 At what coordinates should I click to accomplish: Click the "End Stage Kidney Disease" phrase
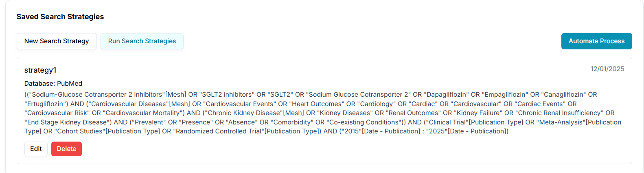[x=68, y=122]
